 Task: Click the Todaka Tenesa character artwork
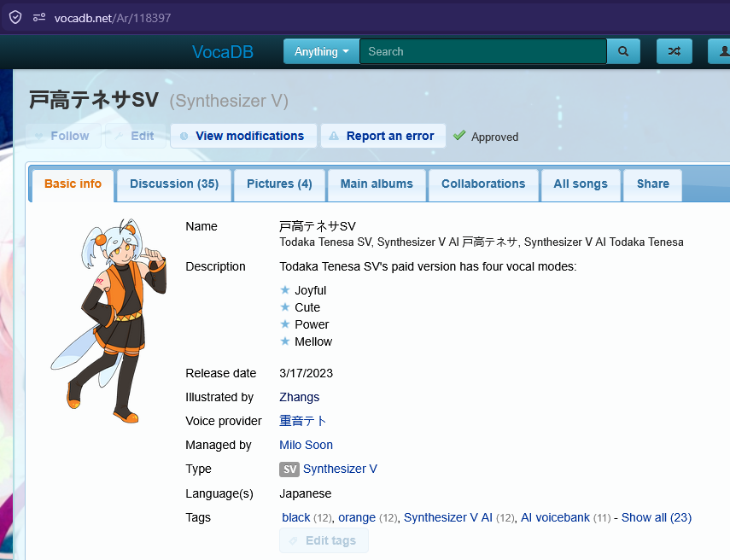(109, 320)
